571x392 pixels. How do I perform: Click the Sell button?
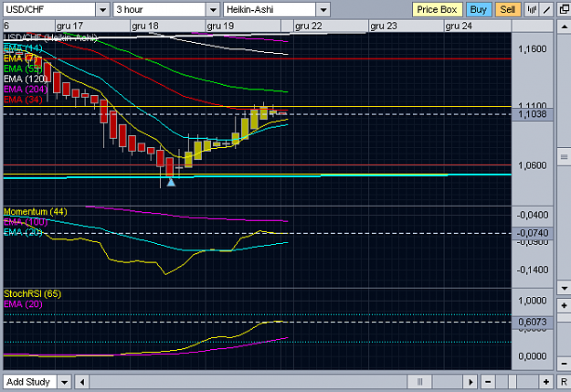click(x=508, y=9)
